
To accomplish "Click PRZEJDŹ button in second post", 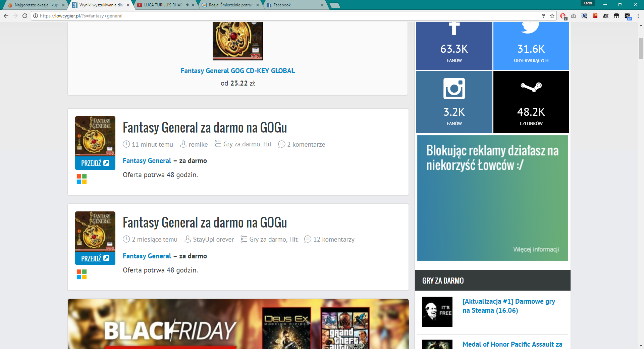I will point(95,258).
